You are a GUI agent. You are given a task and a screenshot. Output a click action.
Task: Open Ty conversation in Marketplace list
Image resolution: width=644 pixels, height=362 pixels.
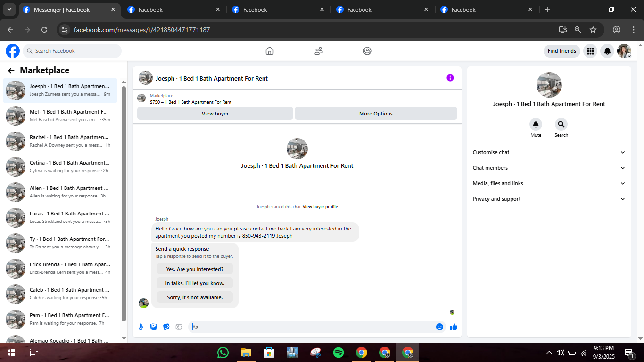coord(60,243)
